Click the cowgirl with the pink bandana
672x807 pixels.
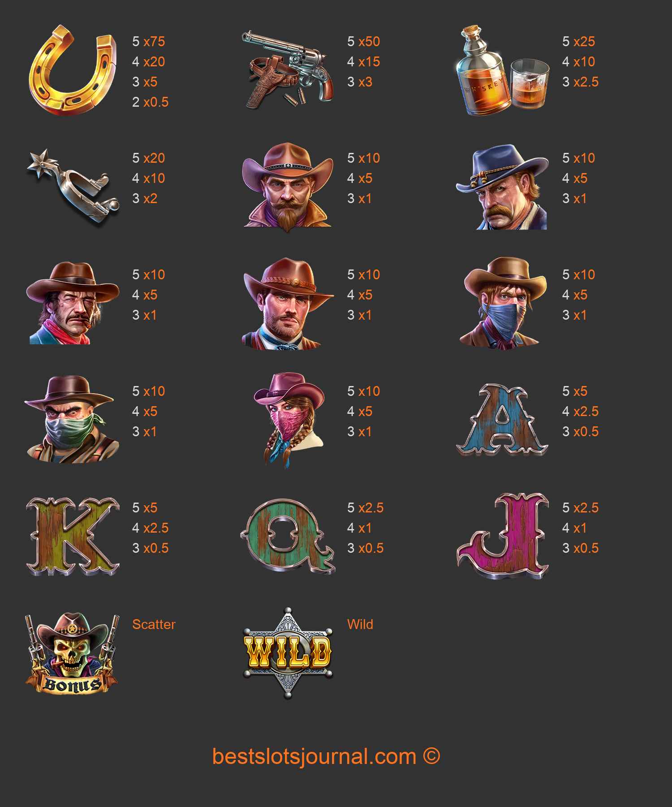(289, 420)
